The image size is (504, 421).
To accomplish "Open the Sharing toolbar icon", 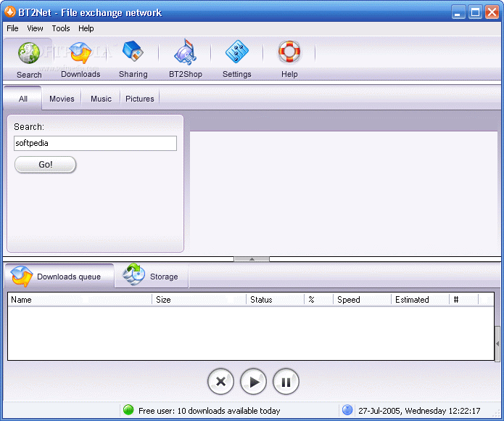I will [133, 51].
